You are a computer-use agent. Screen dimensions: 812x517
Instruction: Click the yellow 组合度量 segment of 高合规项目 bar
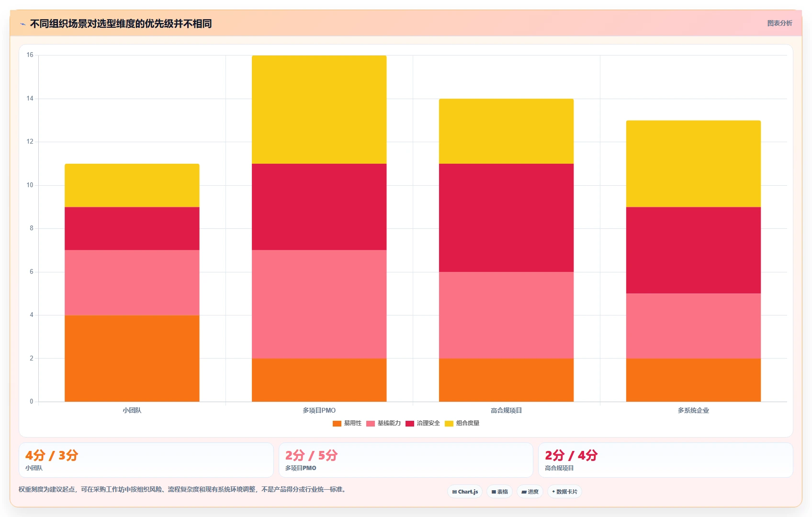(507, 131)
